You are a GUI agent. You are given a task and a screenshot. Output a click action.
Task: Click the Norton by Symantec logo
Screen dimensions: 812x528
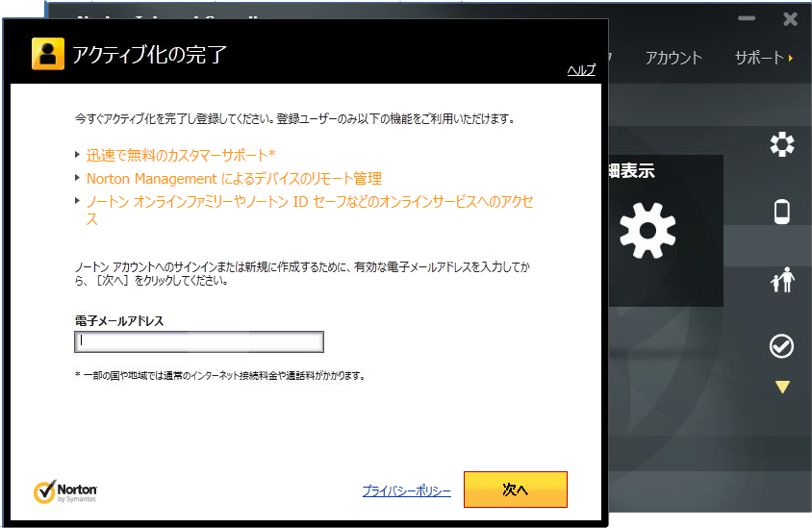(x=65, y=491)
